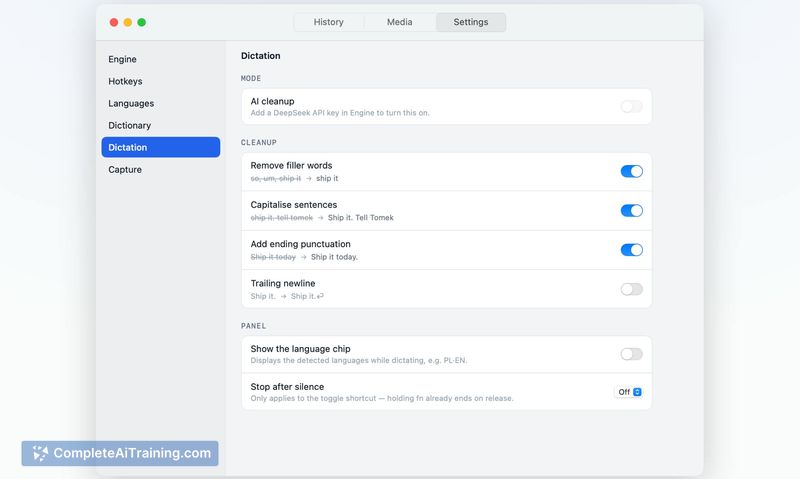The image size is (800, 479).
Task: Select the Dictation sidebar item
Action: pyautogui.click(x=161, y=147)
